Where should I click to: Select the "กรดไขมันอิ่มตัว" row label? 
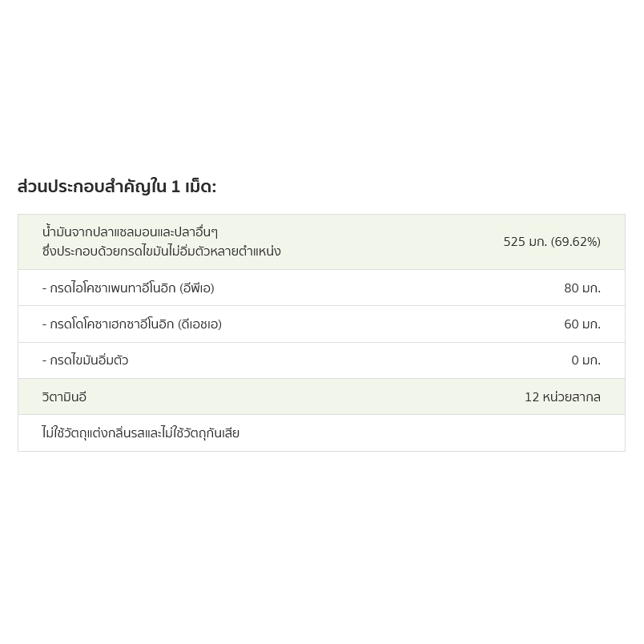click(89, 360)
